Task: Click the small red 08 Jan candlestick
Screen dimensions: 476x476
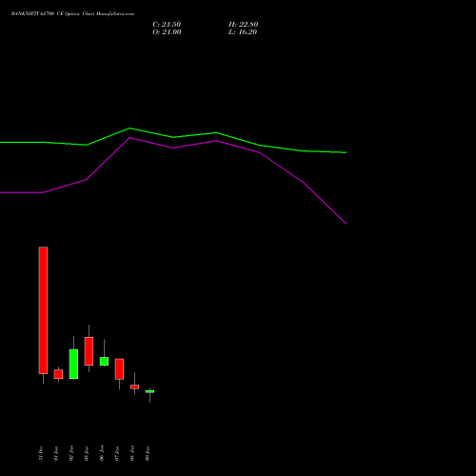Action: (x=134, y=387)
